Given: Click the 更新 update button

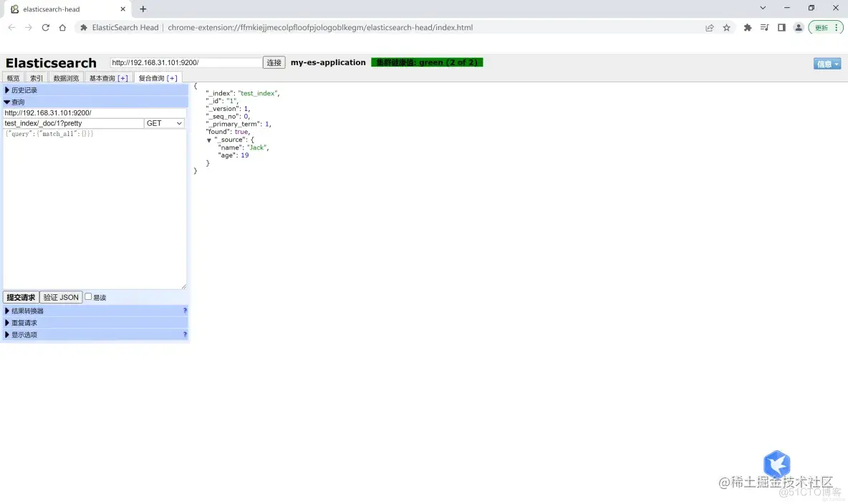Looking at the screenshot, I should click(821, 28).
